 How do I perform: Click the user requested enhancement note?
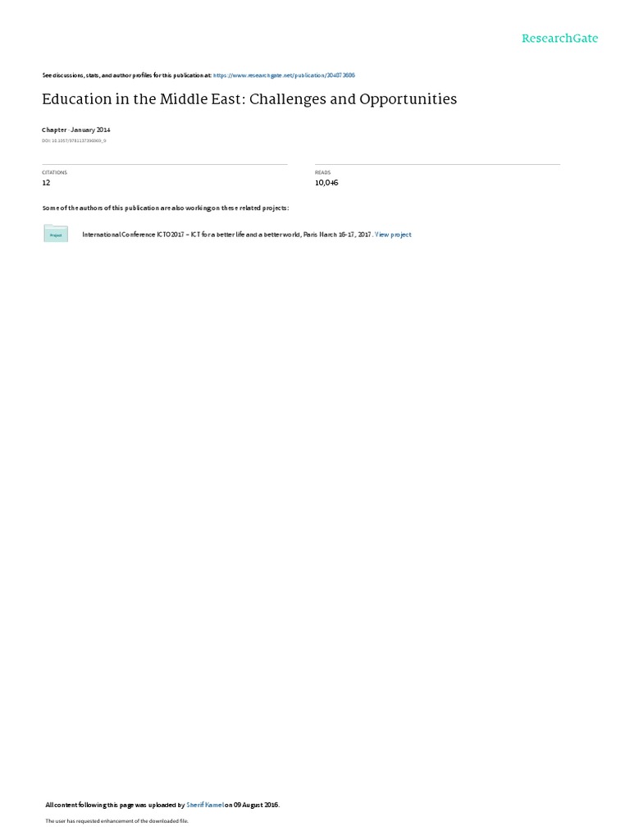coord(116,820)
